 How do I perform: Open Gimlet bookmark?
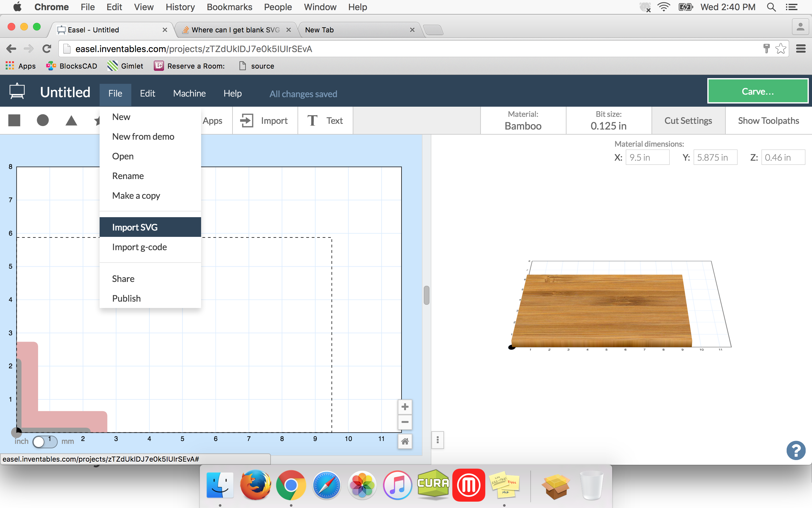125,66
